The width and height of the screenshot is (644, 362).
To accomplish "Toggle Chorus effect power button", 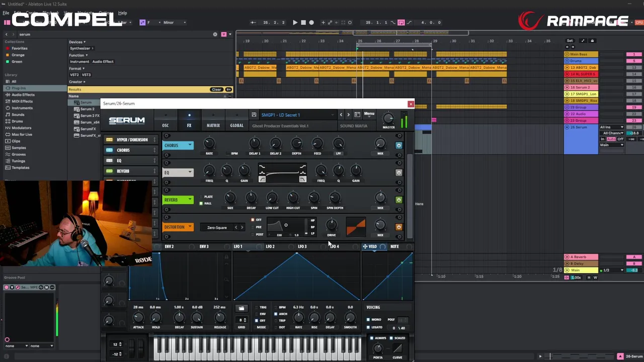I will tap(398, 145).
